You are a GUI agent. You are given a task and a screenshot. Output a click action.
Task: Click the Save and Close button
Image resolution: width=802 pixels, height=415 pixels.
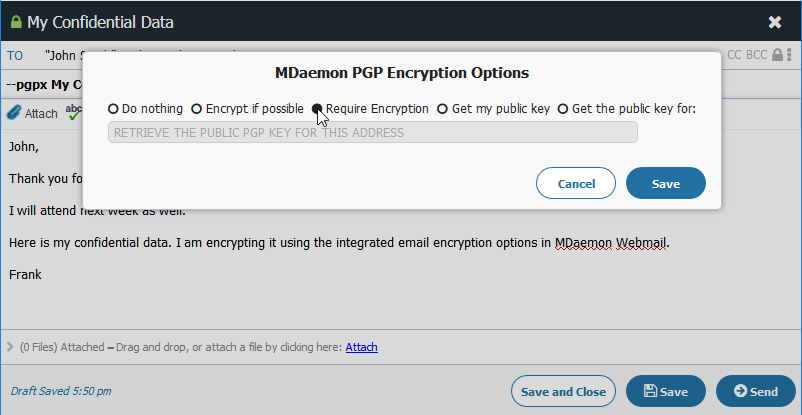click(563, 391)
